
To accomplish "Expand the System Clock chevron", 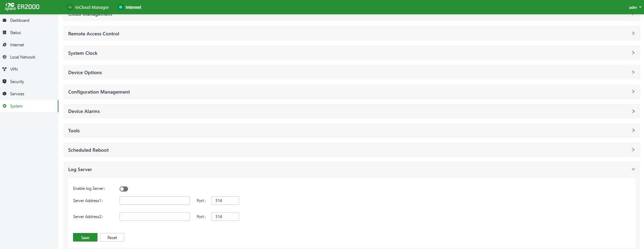I will 633,53.
